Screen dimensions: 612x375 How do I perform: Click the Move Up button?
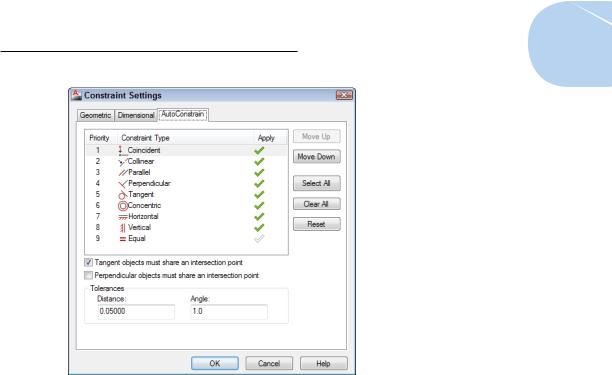[x=317, y=137]
